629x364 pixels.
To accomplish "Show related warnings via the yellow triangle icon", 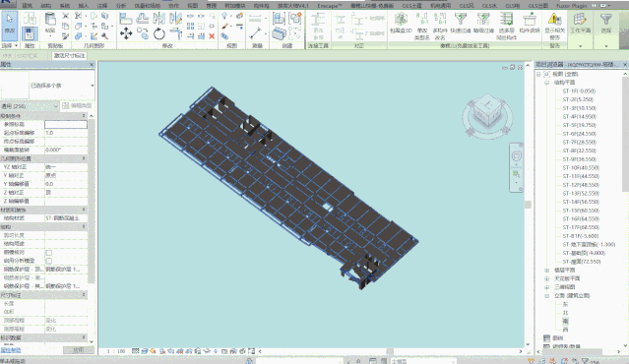I will (x=554, y=20).
